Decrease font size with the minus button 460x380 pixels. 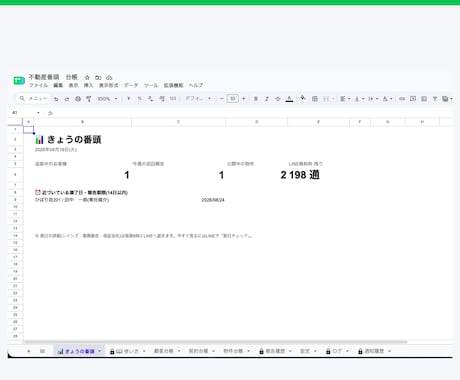222,99
